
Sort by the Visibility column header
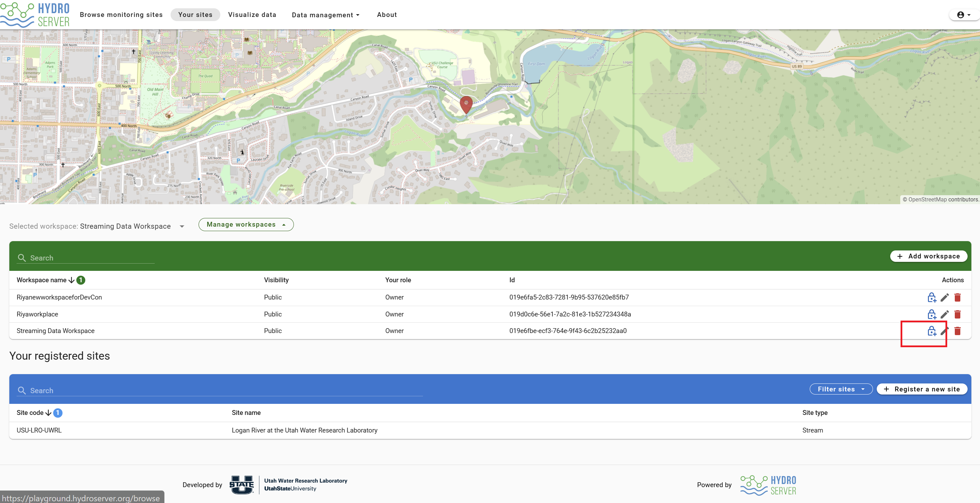(x=276, y=280)
